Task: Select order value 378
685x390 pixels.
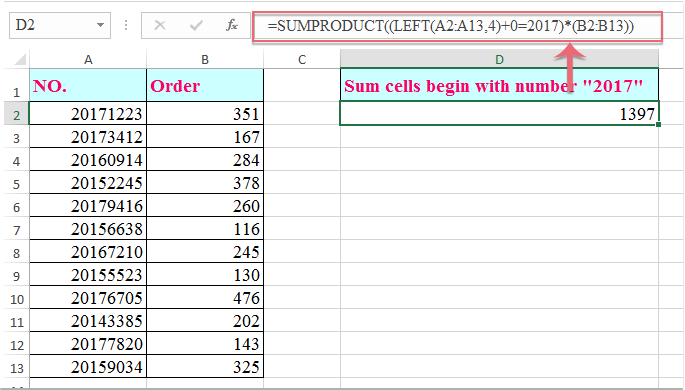Action: pos(205,183)
